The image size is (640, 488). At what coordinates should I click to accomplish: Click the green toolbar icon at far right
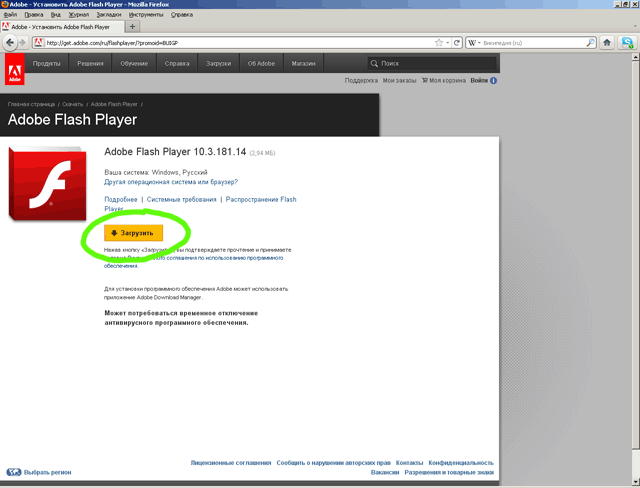(628, 43)
